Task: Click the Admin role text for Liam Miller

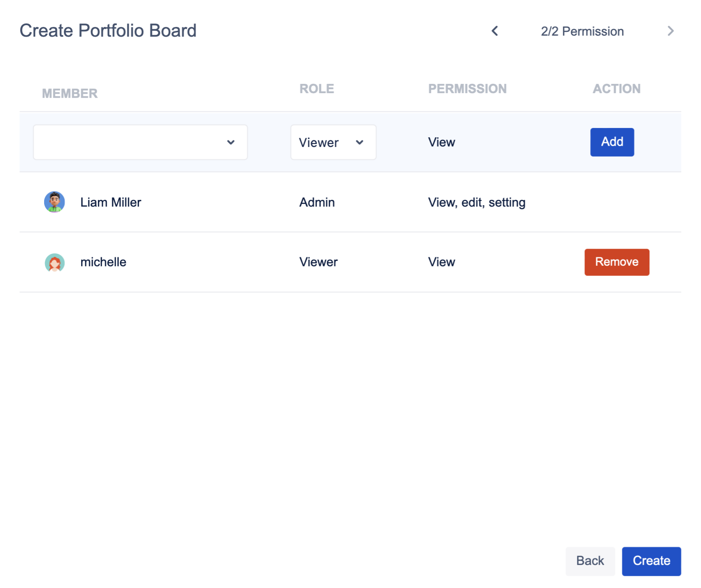Action: (317, 202)
